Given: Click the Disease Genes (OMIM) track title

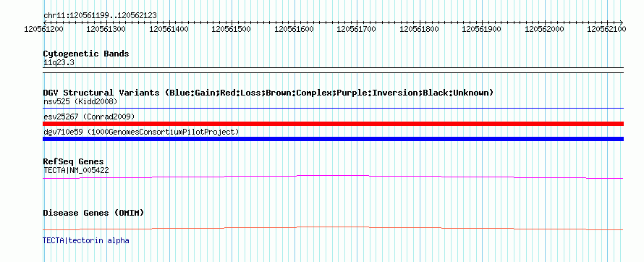Looking at the screenshot, I should tap(93, 213).
